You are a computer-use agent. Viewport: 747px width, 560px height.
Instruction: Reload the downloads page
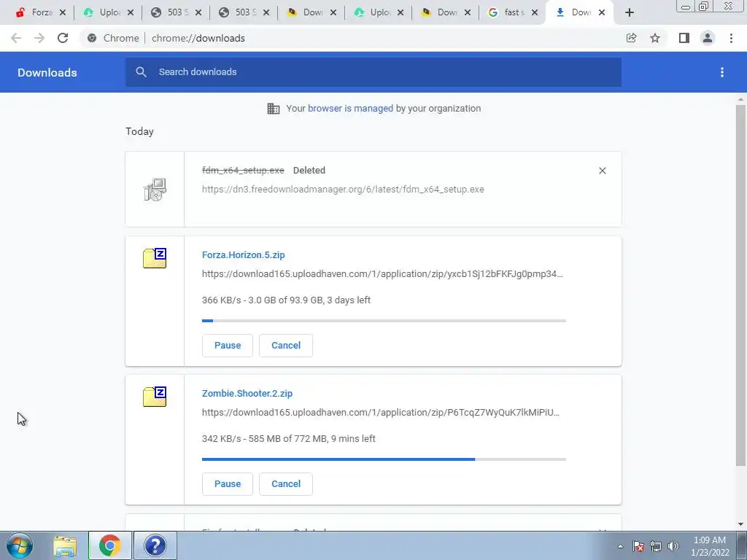[x=63, y=38]
